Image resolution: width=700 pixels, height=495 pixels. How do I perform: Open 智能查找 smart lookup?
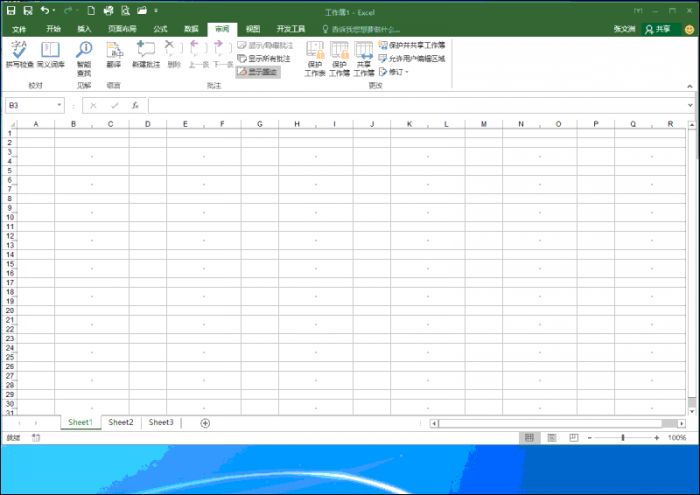[x=84, y=58]
